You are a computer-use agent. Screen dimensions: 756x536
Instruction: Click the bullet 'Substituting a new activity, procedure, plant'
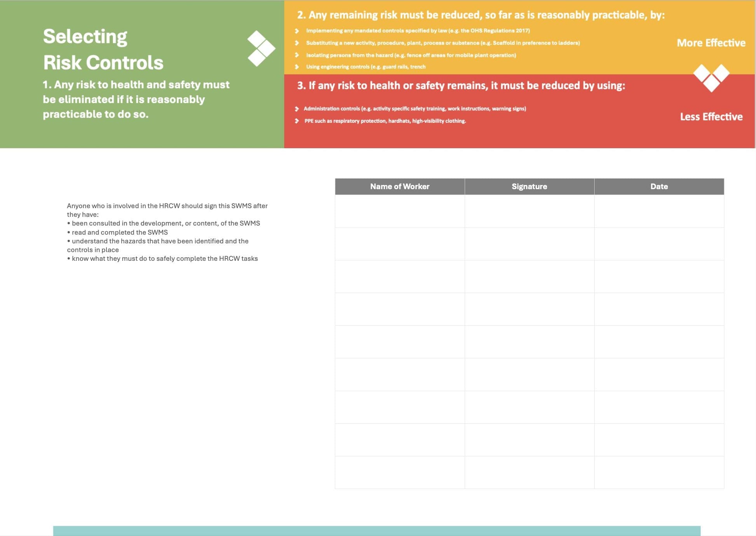pyautogui.click(x=443, y=43)
